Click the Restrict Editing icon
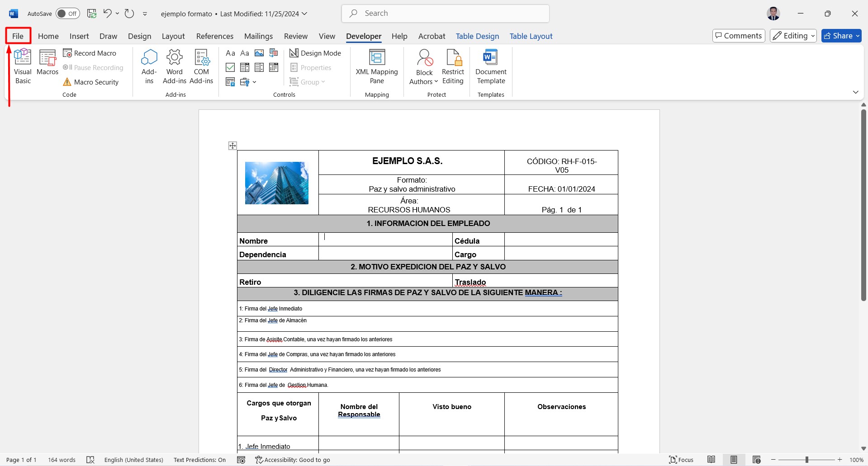Screen dimensions: 868x466 click(x=453, y=58)
